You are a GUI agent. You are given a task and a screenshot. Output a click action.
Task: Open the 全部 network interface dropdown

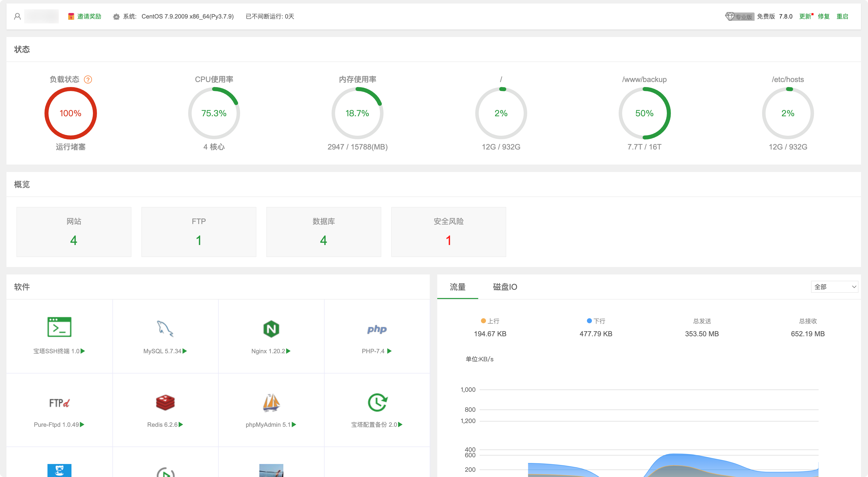834,287
